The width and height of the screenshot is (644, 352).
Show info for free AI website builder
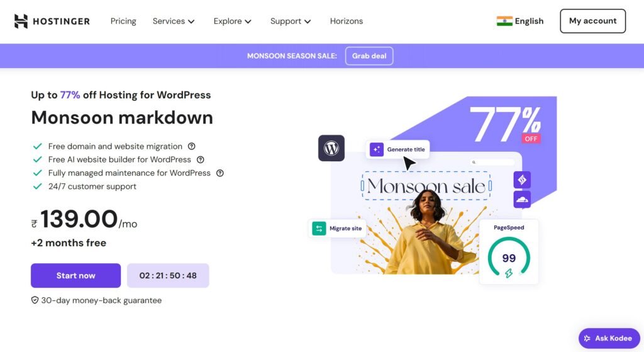(x=201, y=159)
